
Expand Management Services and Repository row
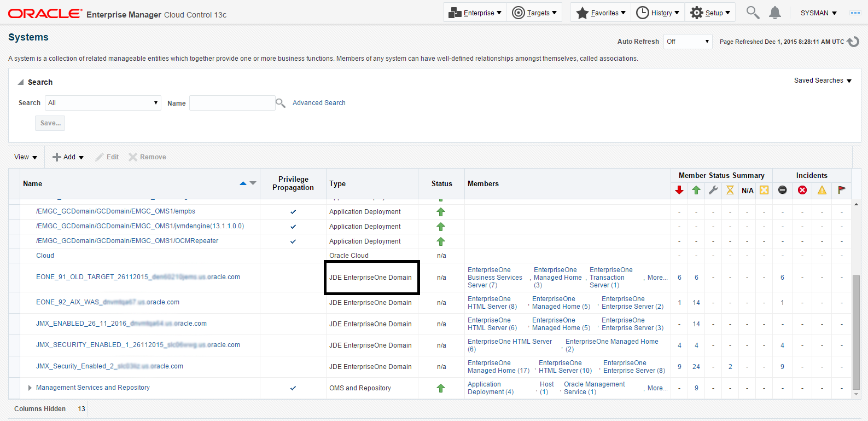[x=30, y=388]
